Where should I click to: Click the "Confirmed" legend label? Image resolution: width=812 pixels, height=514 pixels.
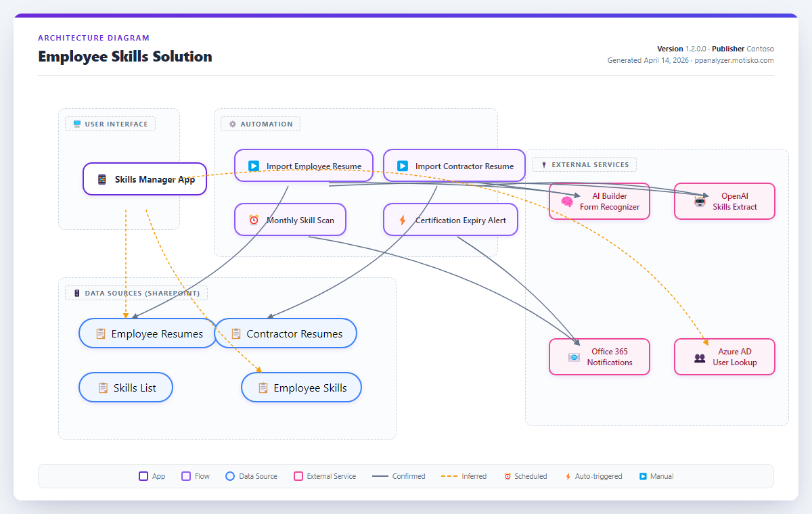[409, 476]
